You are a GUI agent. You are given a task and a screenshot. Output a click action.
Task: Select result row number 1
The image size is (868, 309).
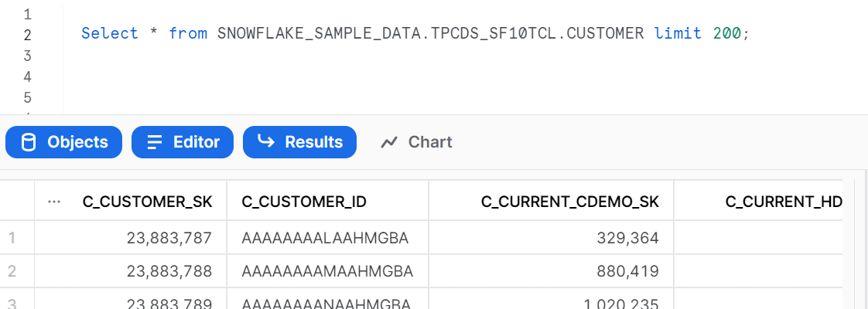pos(12,238)
